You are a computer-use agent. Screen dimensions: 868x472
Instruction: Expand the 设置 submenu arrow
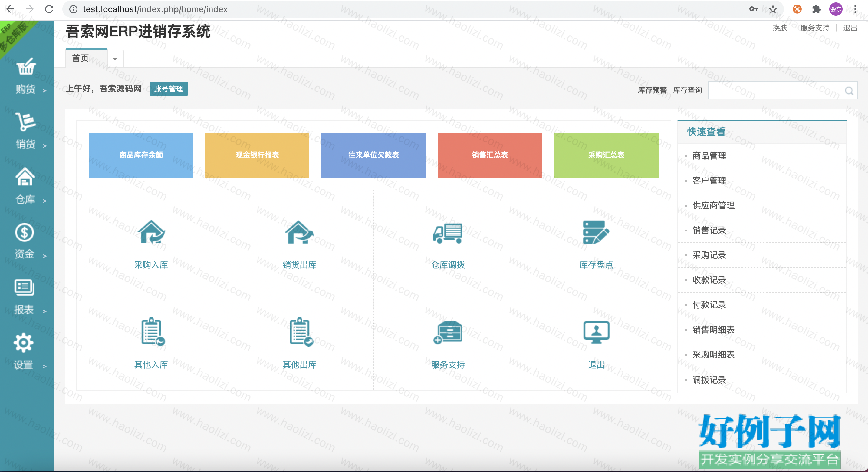[x=44, y=366]
